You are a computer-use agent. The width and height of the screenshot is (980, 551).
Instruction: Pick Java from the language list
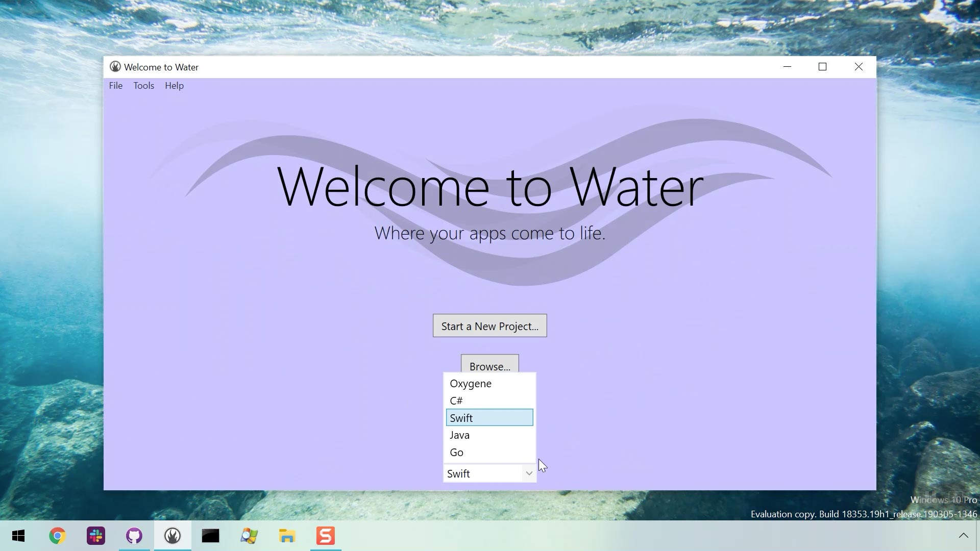click(489, 435)
